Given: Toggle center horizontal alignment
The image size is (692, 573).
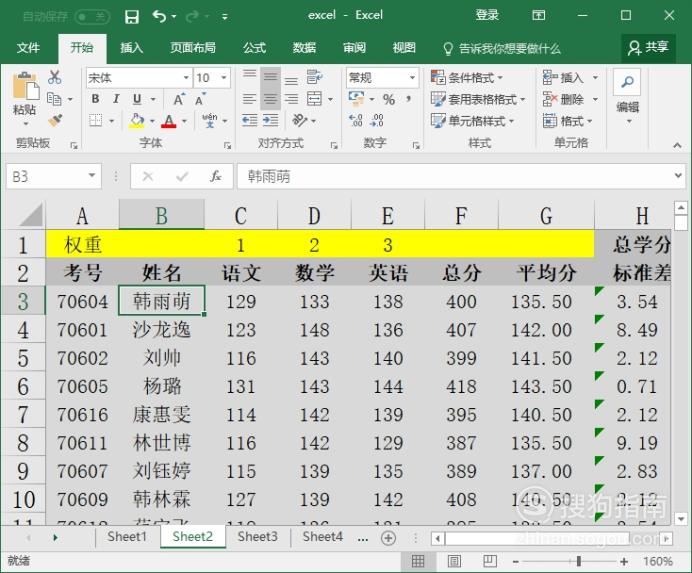Looking at the screenshot, I should click(x=270, y=99).
